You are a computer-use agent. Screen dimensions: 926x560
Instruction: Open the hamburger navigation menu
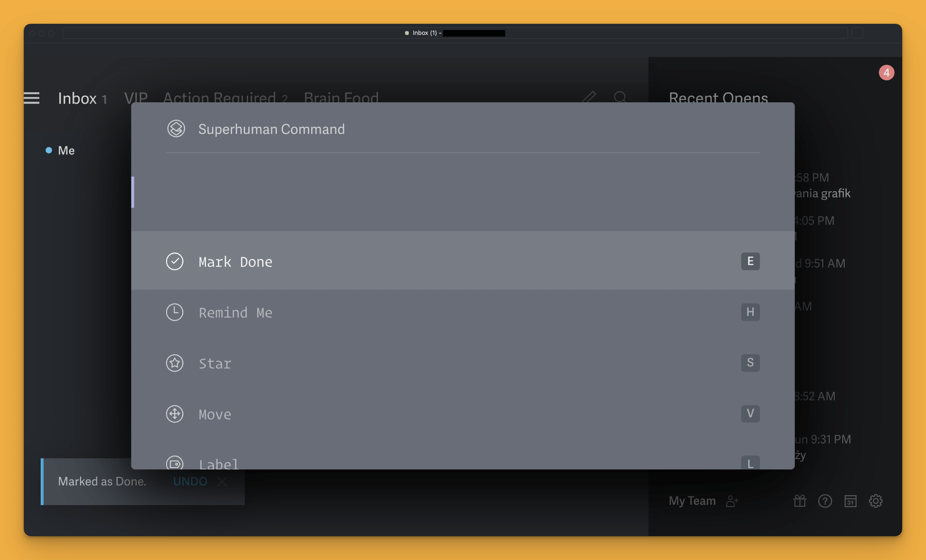click(x=31, y=98)
